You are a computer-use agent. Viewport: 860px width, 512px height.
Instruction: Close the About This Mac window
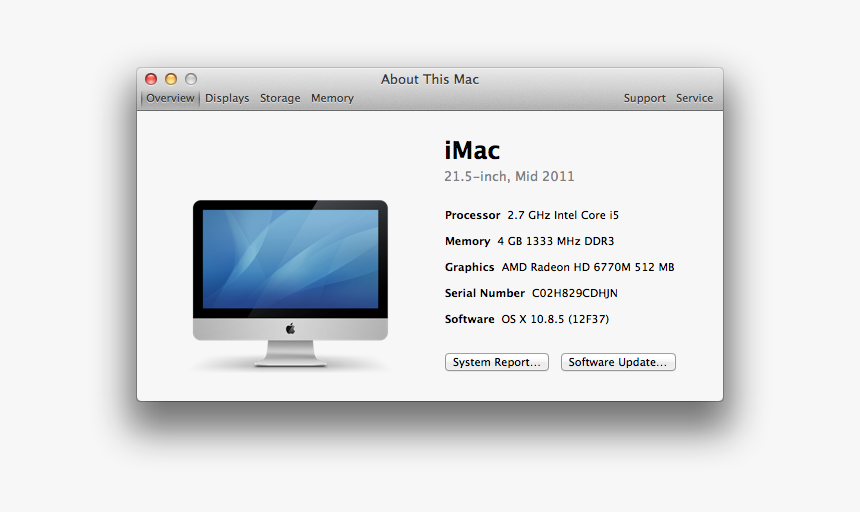151,79
